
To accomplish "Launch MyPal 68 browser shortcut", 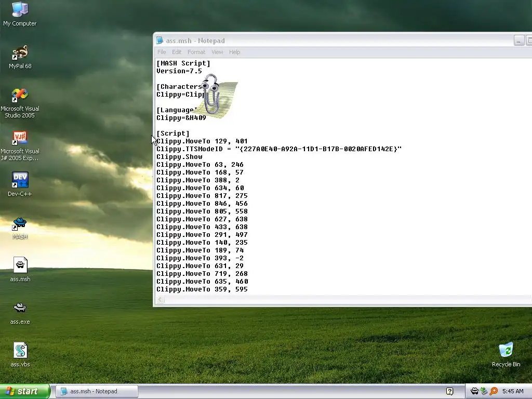I will (20, 57).
